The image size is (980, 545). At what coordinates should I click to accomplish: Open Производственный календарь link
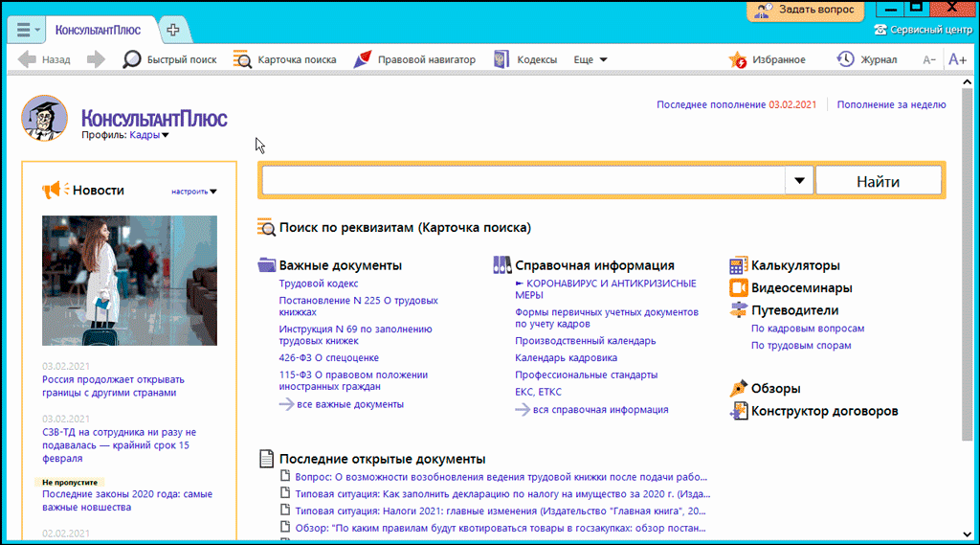click(x=585, y=341)
